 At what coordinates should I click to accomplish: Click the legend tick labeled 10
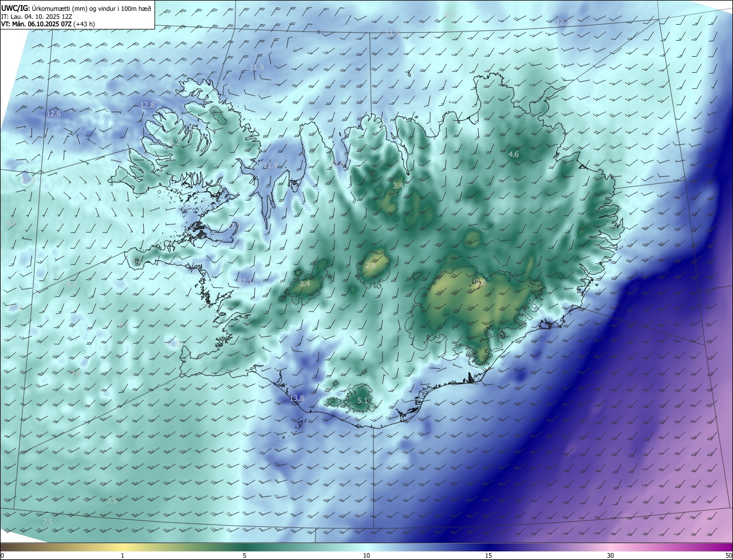tap(366, 555)
